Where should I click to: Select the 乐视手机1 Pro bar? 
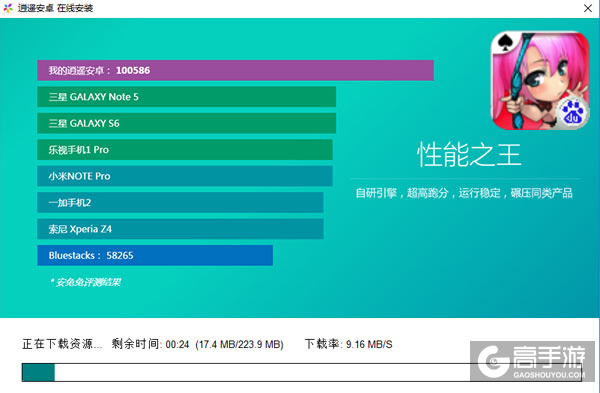pyautogui.click(x=185, y=150)
